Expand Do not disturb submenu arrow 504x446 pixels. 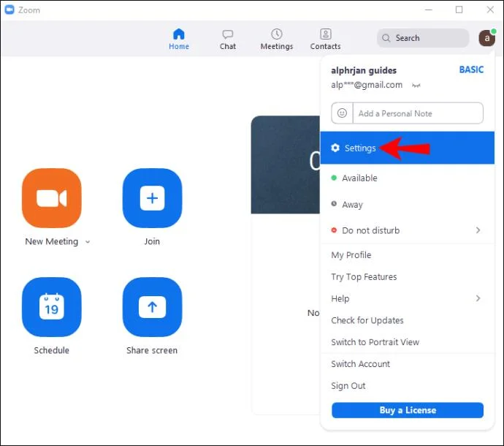tap(478, 230)
